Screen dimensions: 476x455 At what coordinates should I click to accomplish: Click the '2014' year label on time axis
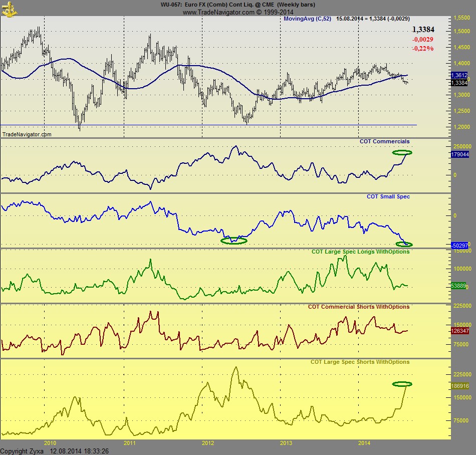pos(364,443)
